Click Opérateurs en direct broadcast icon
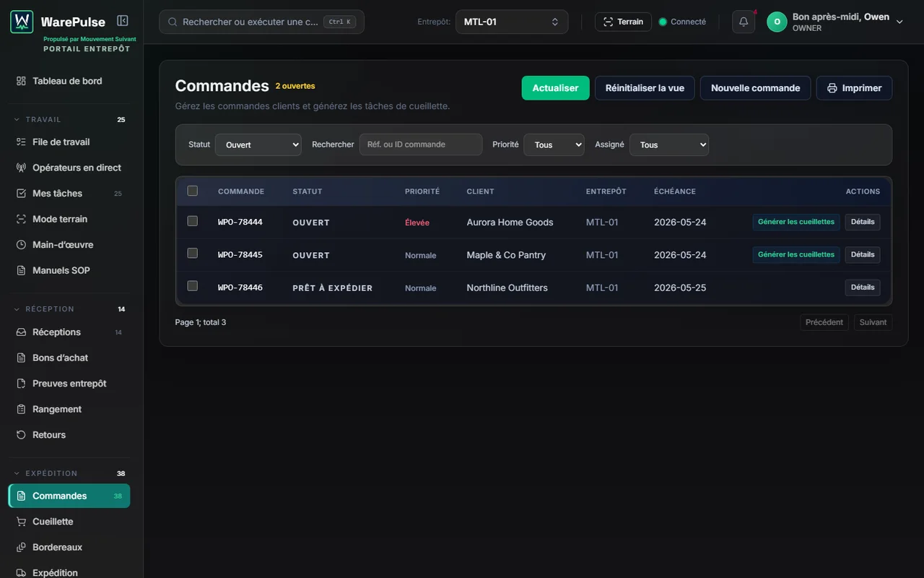 click(x=21, y=168)
